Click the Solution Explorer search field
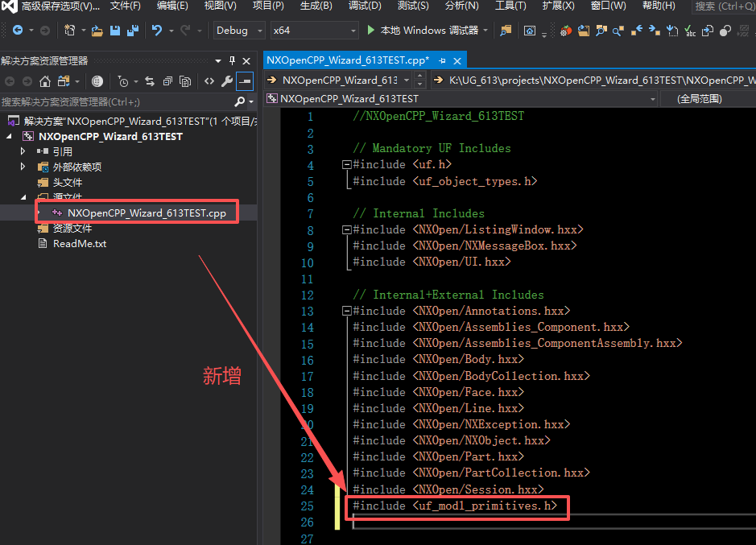756x545 pixels. pyautogui.click(x=116, y=101)
